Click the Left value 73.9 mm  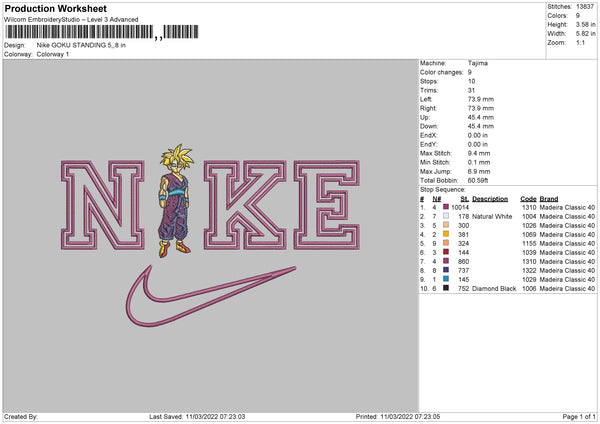(x=481, y=99)
